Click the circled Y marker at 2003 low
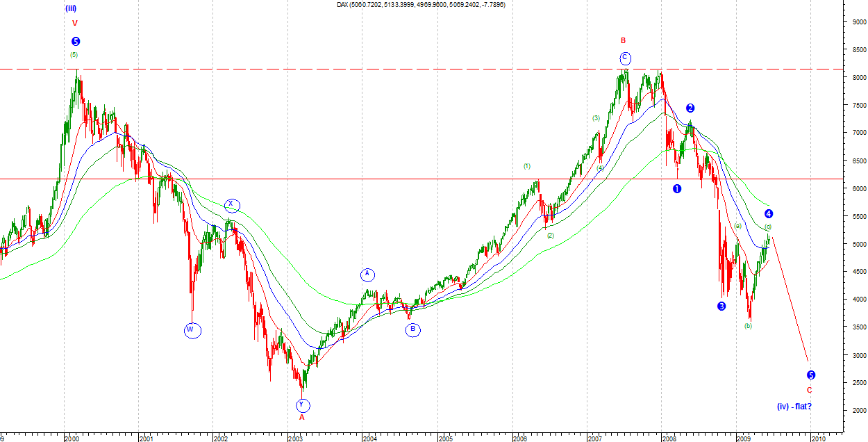Image resolution: width=868 pixels, height=442 pixels. [x=303, y=405]
